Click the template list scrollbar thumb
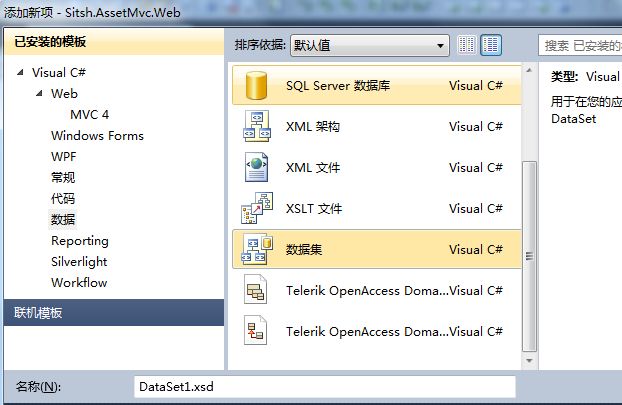The height and width of the screenshot is (405, 622). 529,256
